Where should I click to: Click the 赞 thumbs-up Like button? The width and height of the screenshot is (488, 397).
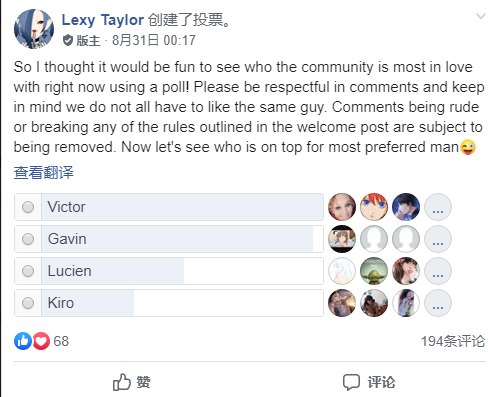tap(132, 382)
